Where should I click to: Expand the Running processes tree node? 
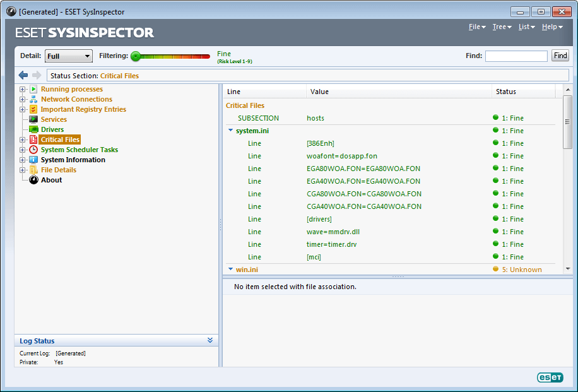[23, 89]
